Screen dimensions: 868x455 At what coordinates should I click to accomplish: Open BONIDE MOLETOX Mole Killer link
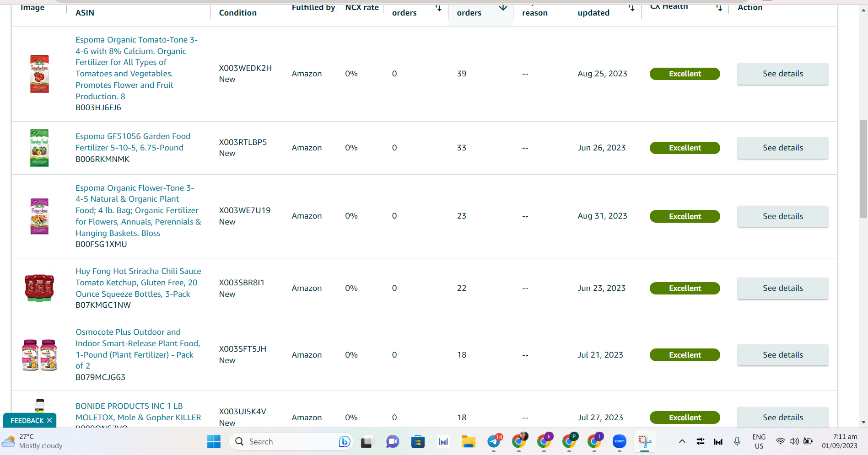pyautogui.click(x=138, y=412)
